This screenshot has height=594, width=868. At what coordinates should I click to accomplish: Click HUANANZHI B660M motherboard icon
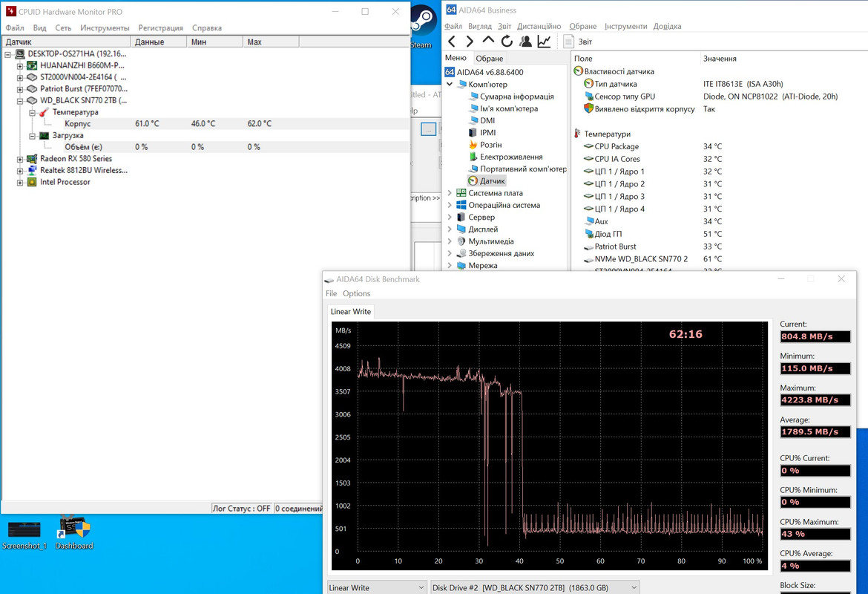32,65
